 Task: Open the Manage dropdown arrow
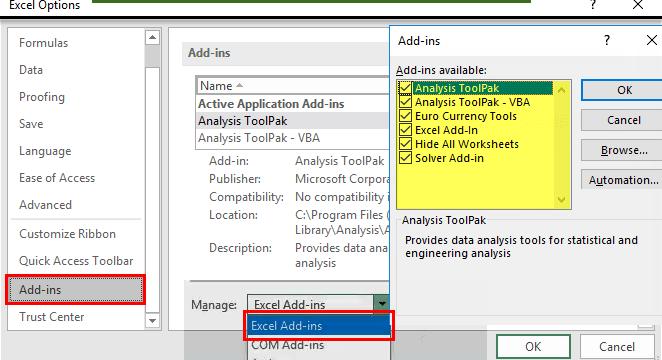pyautogui.click(x=381, y=303)
